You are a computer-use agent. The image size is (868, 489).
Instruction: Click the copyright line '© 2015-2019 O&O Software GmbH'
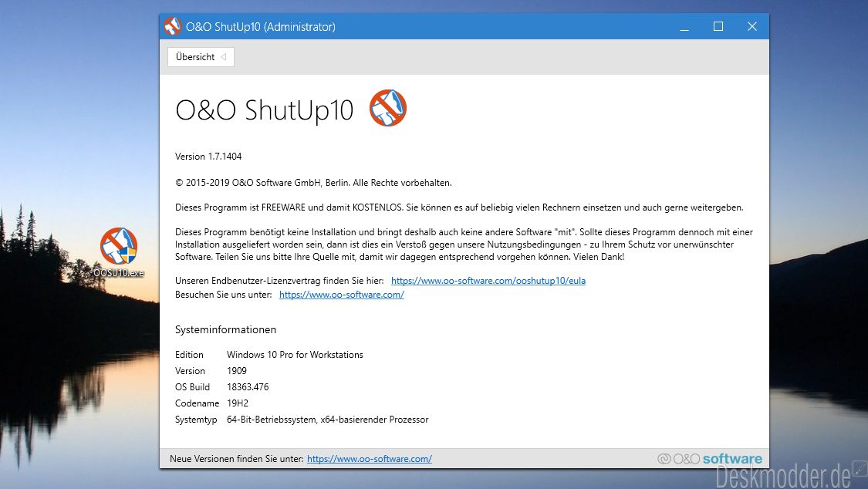click(313, 183)
